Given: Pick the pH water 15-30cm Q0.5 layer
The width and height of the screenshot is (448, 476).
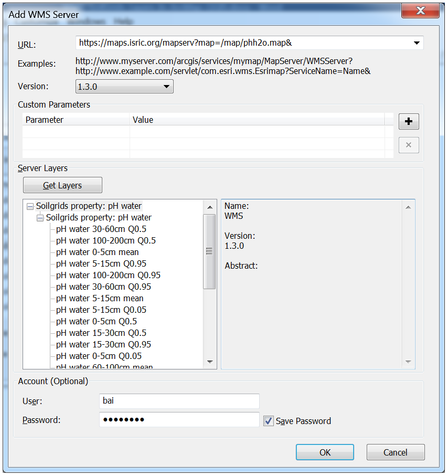Looking at the screenshot, I should 101,333.
